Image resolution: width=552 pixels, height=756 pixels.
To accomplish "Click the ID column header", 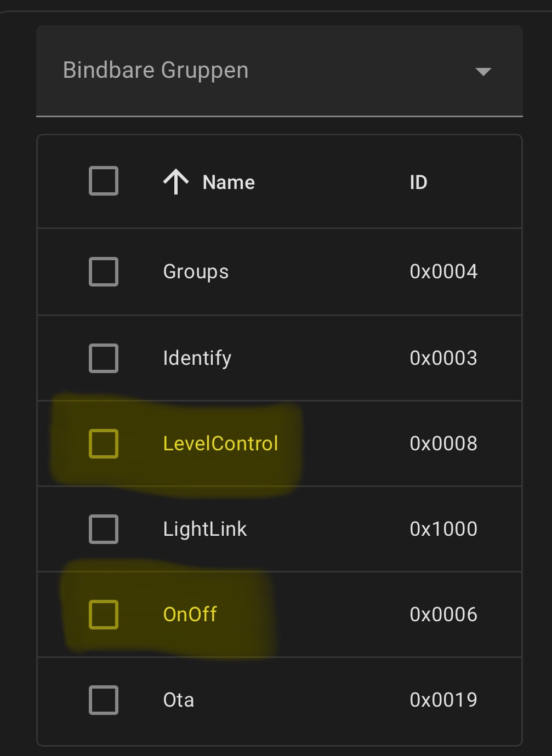I will 418,182.
